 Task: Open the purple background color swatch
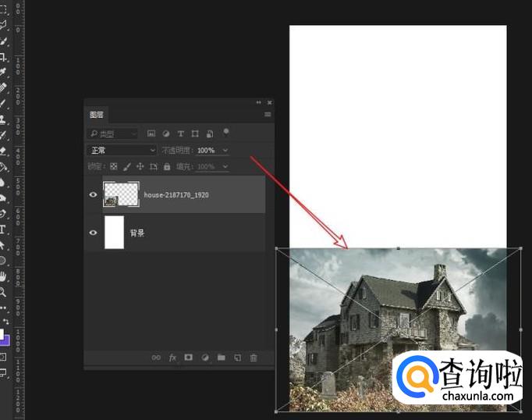point(7,340)
